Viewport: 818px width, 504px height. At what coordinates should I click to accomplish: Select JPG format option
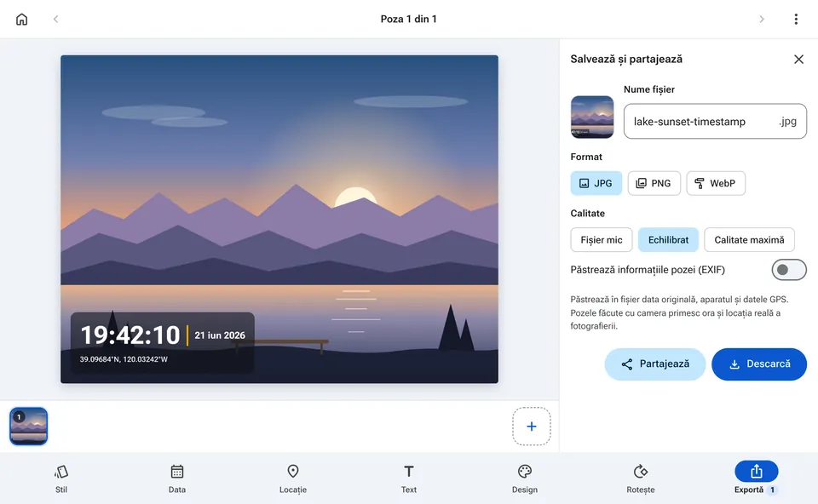pyautogui.click(x=596, y=183)
